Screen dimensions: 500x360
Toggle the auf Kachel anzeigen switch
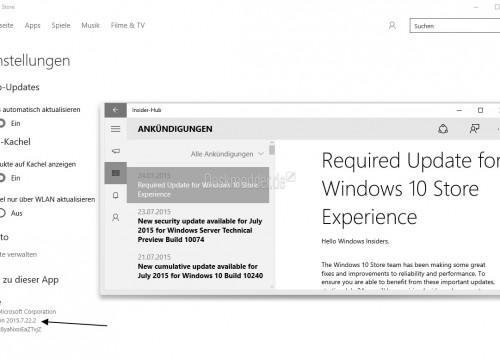coord(2,178)
